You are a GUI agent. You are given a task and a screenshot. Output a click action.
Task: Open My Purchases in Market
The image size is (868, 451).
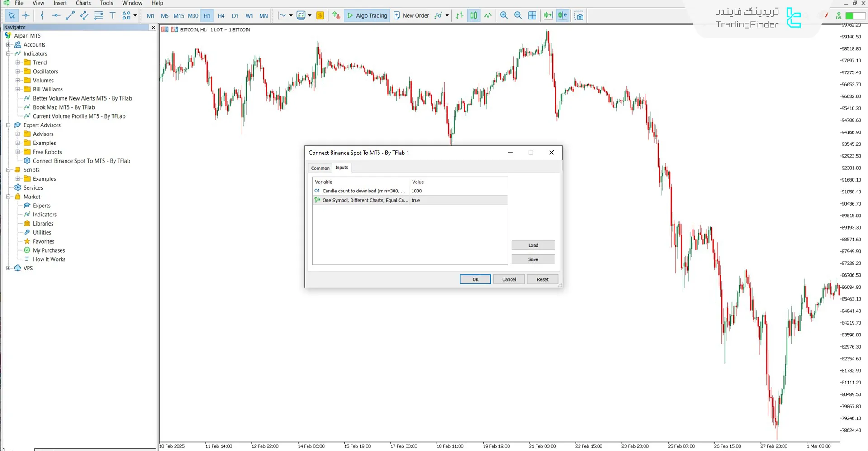(x=49, y=250)
